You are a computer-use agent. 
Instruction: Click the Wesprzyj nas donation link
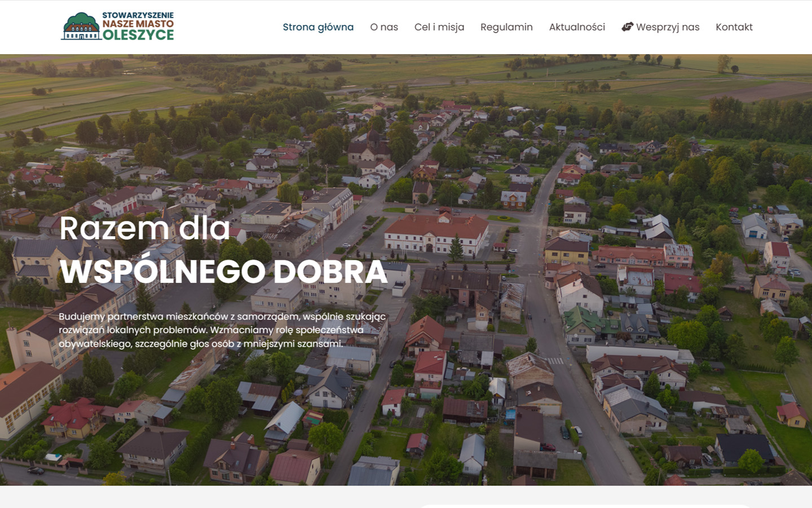pos(668,27)
